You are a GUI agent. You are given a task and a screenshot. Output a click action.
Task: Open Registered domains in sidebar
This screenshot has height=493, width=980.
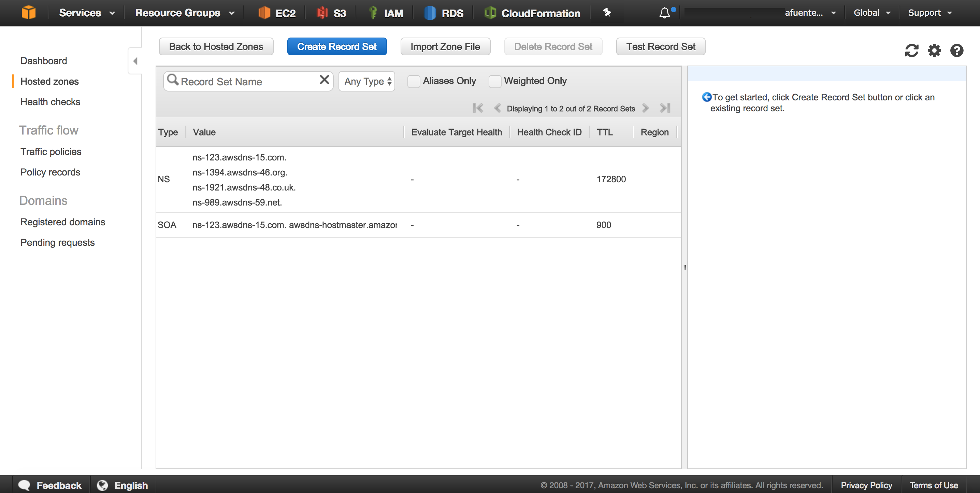click(x=63, y=222)
